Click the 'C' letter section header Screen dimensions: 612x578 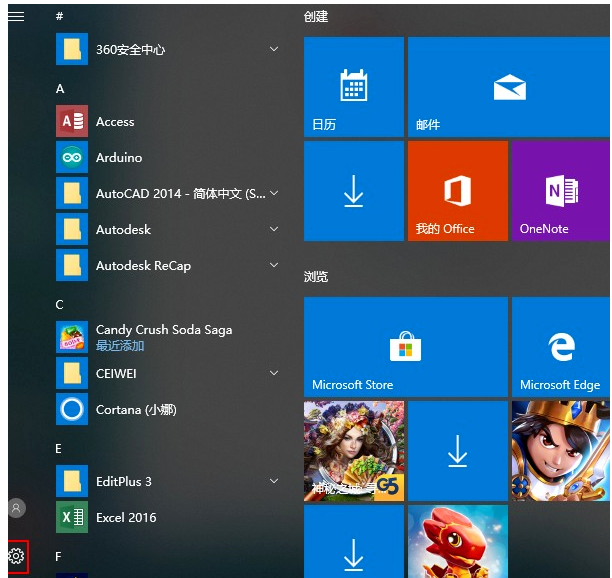click(x=59, y=305)
